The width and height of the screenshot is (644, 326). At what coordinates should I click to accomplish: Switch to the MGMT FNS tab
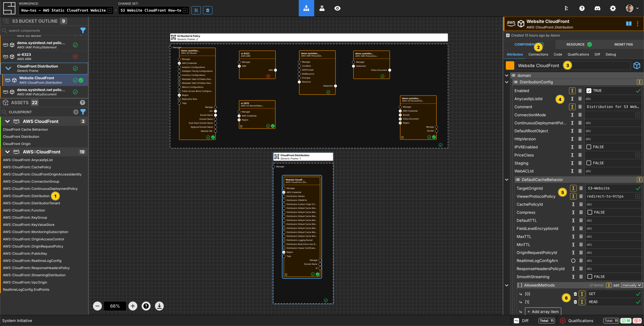point(624,44)
